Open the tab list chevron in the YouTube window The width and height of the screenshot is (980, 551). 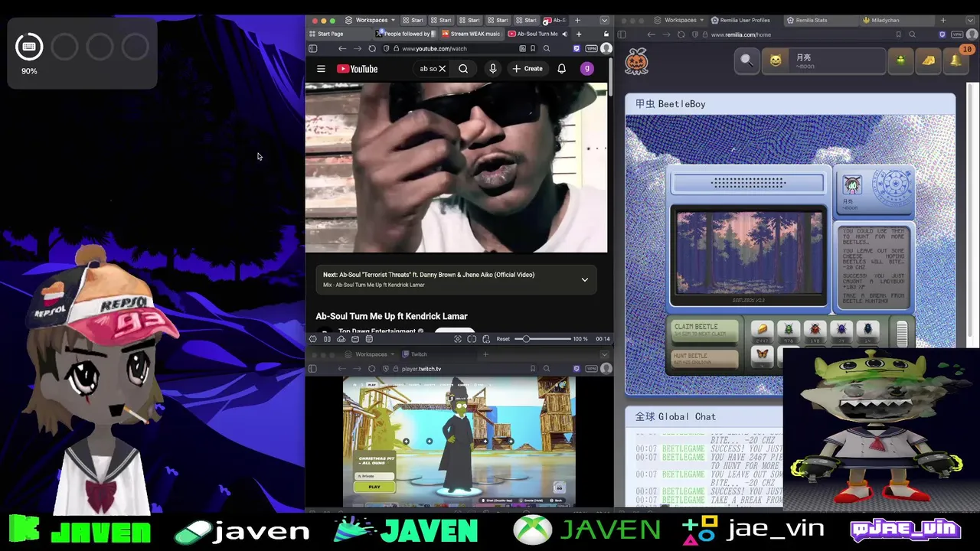click(x=604, y=20)
